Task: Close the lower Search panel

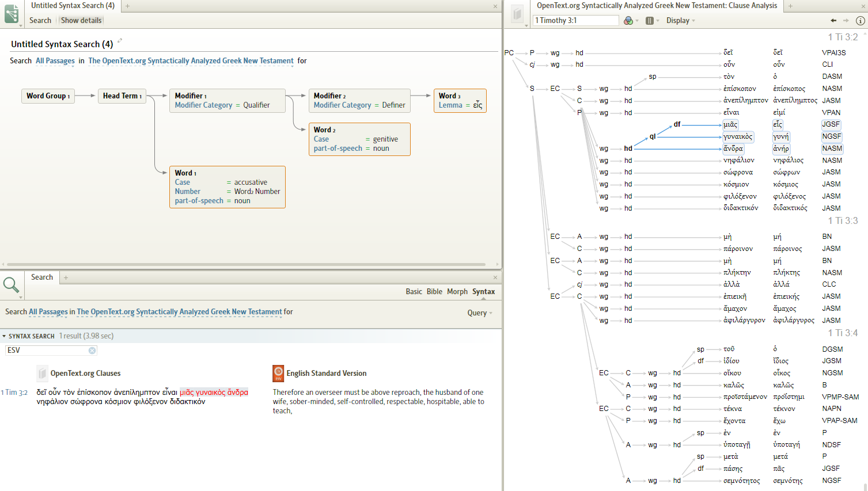Action: [x=495, y=277]
